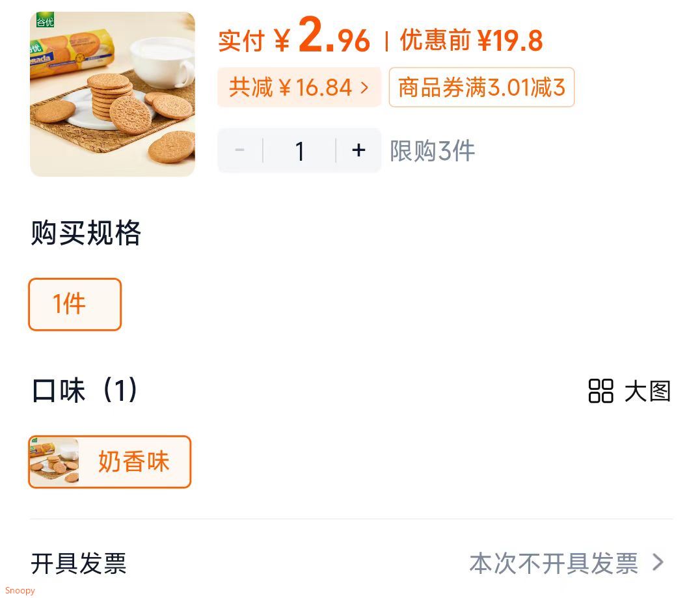
Task: Choose the 奶香味 flavor label
Action: [x=133, y=462]
